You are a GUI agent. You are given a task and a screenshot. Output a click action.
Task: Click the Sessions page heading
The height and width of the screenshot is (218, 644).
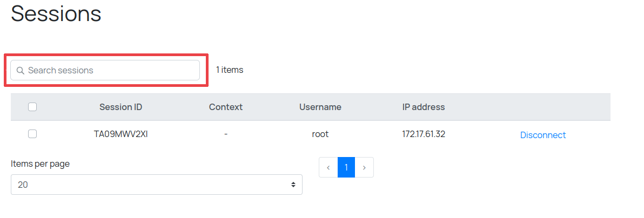56,13
